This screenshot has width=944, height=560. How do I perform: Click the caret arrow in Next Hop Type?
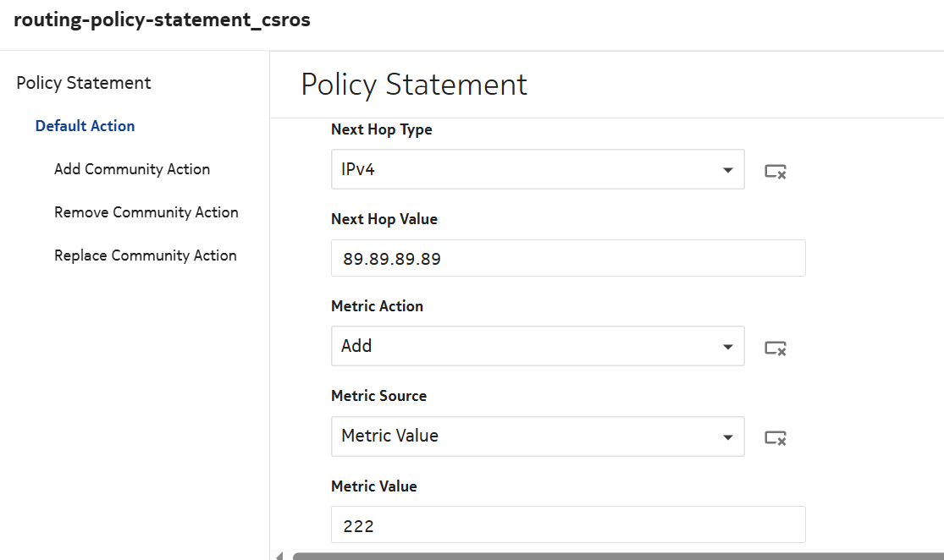coord(727,171)
